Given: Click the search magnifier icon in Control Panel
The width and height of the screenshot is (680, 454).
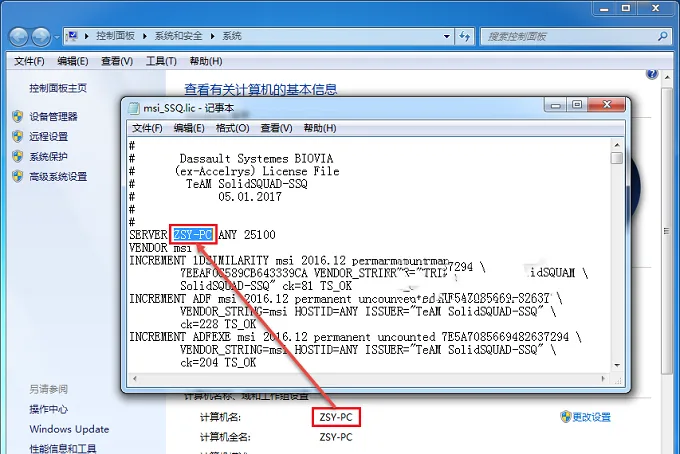Looking at the screenshot, I should pos(662,36).
